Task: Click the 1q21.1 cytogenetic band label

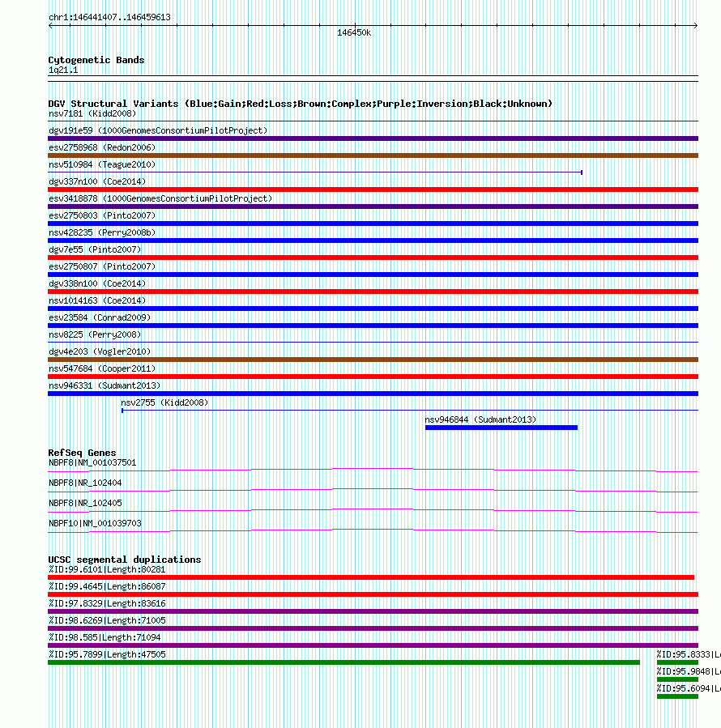Action: pyautogui.click(x=63, y=70)
